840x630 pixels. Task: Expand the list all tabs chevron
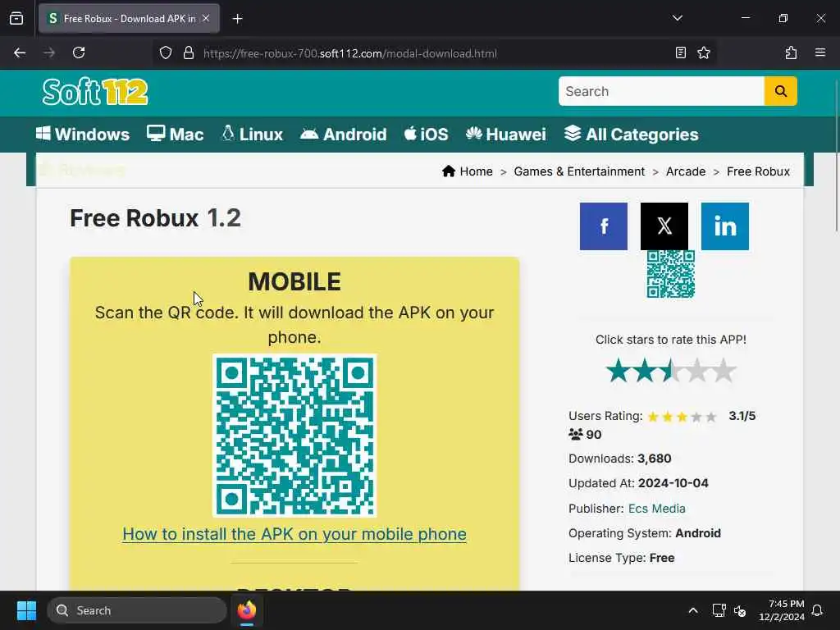[x=677, y=18]
